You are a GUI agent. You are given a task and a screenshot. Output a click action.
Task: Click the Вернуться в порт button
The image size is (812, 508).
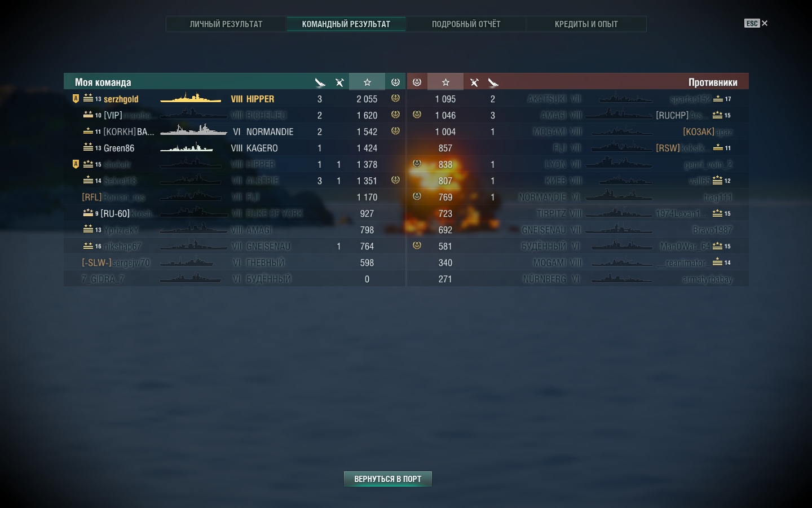tap(388, 479)
